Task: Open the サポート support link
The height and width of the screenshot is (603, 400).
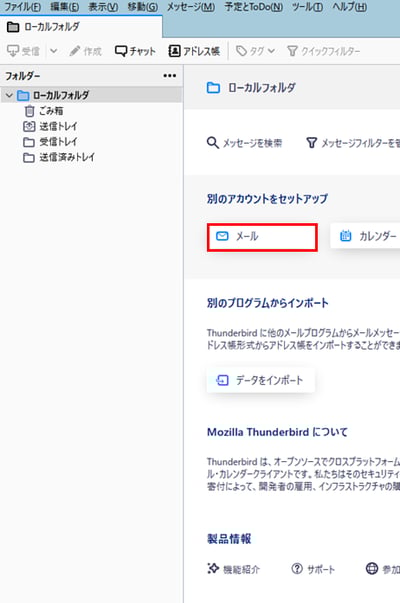Action: tap(313, 569)
